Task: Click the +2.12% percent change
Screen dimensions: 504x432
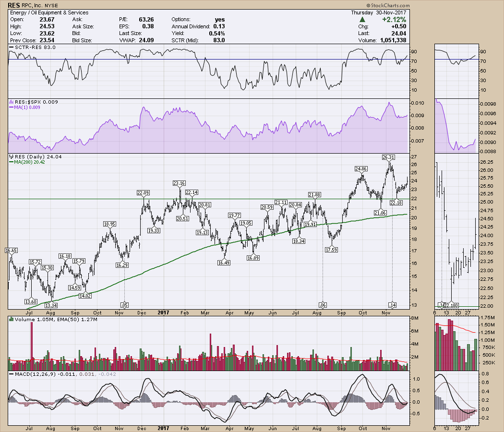Action: 394,20
